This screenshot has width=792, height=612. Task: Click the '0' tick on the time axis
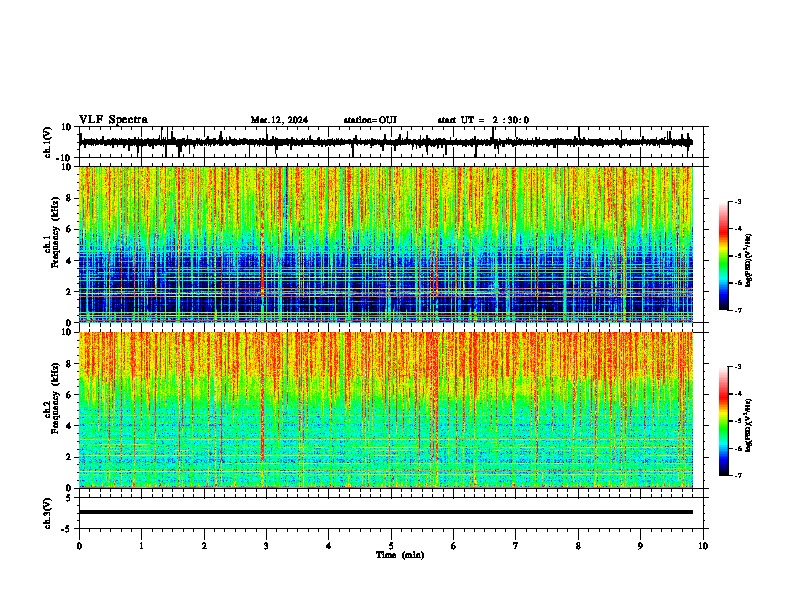coord(79,546)
